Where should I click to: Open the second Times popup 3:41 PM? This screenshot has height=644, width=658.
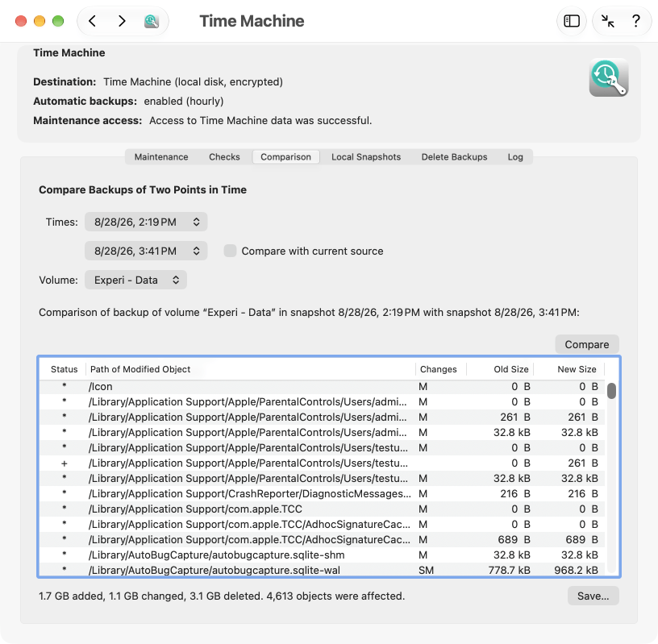tap(146, 251)
